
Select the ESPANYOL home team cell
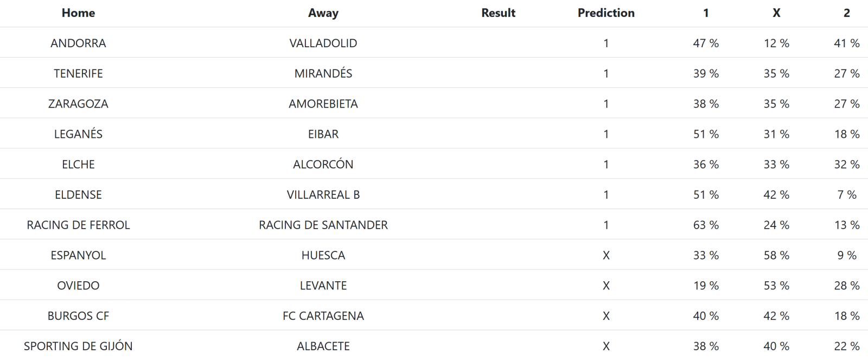(78, 255)
